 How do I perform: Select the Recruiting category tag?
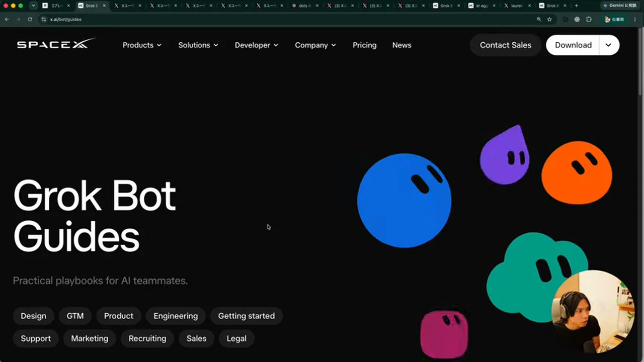coord(147,338)
